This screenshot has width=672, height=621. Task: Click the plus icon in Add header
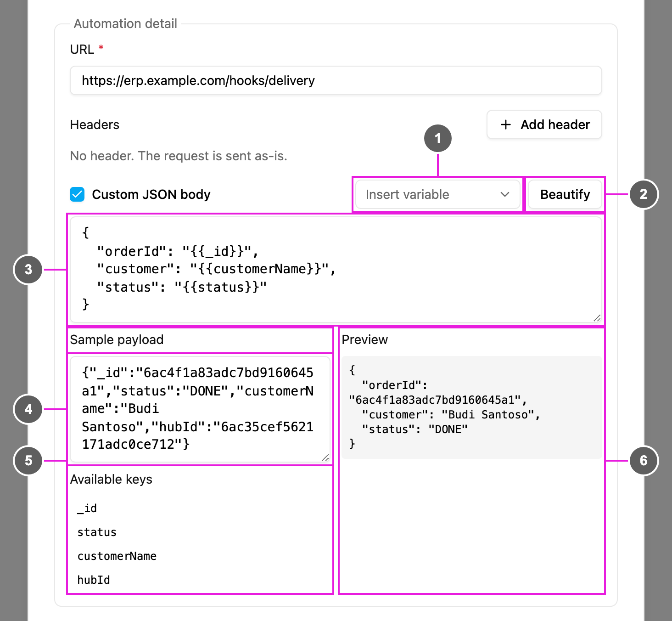pyautogui.click(x=506, y=124)
